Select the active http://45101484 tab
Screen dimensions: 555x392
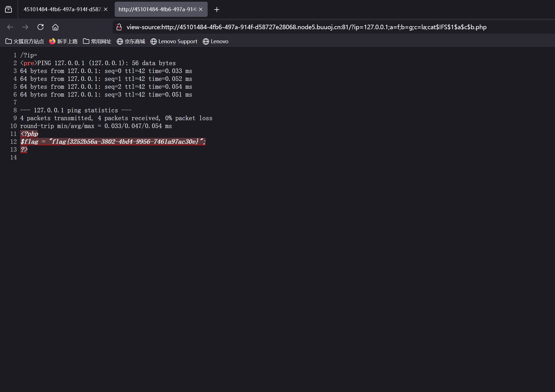tap(157, 9)
